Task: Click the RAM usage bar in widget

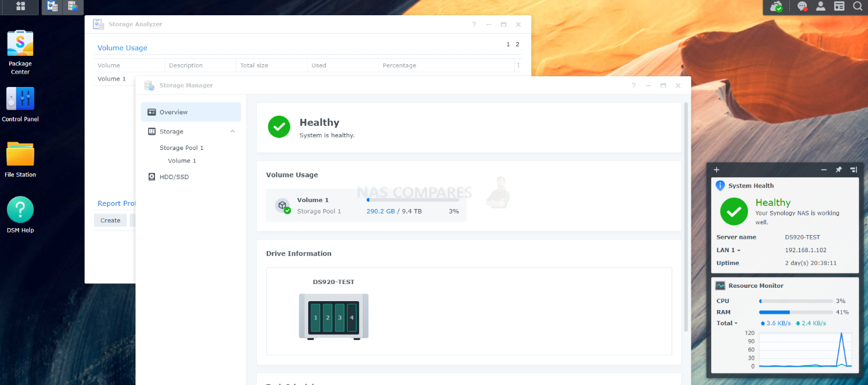Action: pos(796,313)
